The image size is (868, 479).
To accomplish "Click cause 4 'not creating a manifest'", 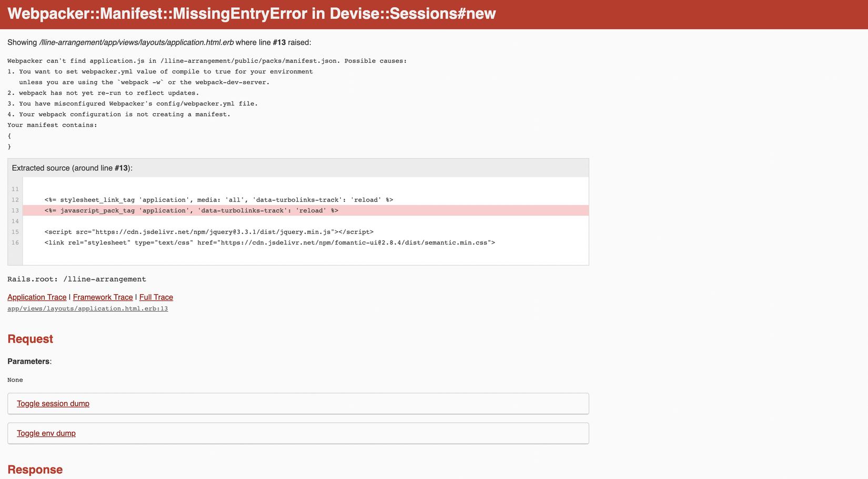I will coord(119,114).
